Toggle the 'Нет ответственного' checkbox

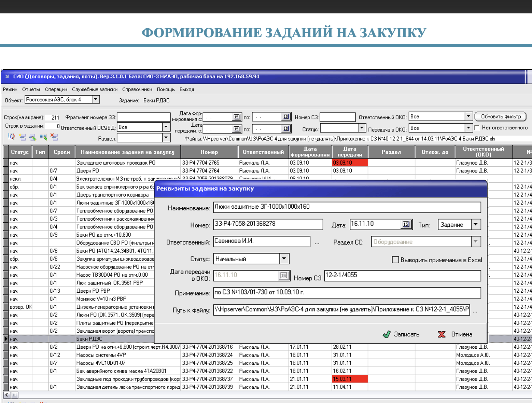click(477, 128)
